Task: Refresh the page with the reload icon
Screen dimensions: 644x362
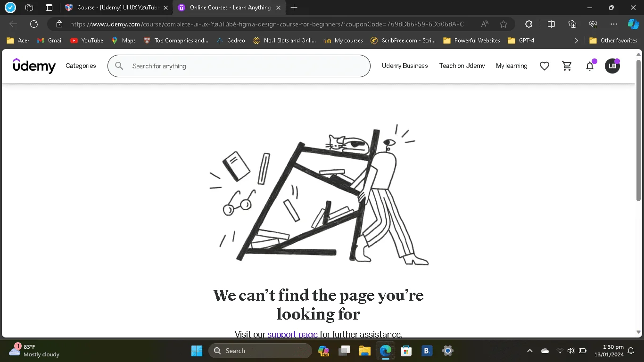Action: pos(34,24)
